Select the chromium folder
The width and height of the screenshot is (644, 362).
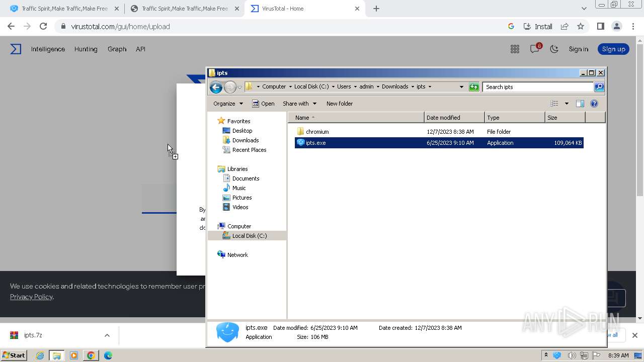point(317,132)
